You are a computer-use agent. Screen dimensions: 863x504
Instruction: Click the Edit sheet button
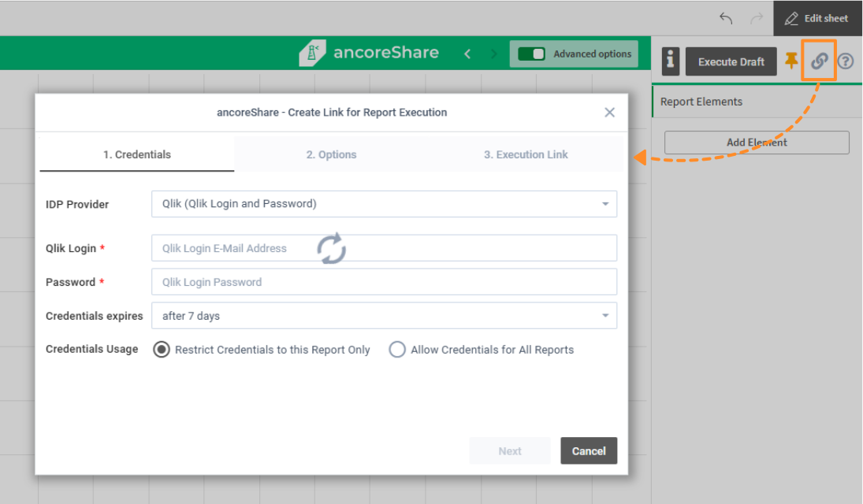tap(817, 19)
